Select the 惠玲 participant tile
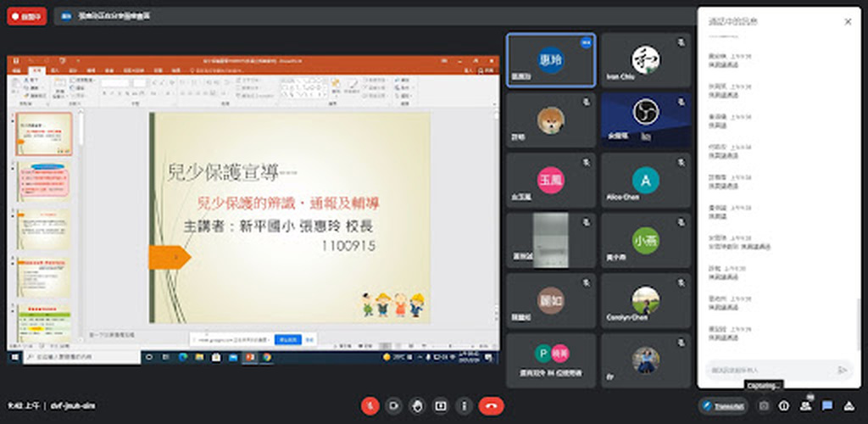The image size is (868, 424). (551, 60)
